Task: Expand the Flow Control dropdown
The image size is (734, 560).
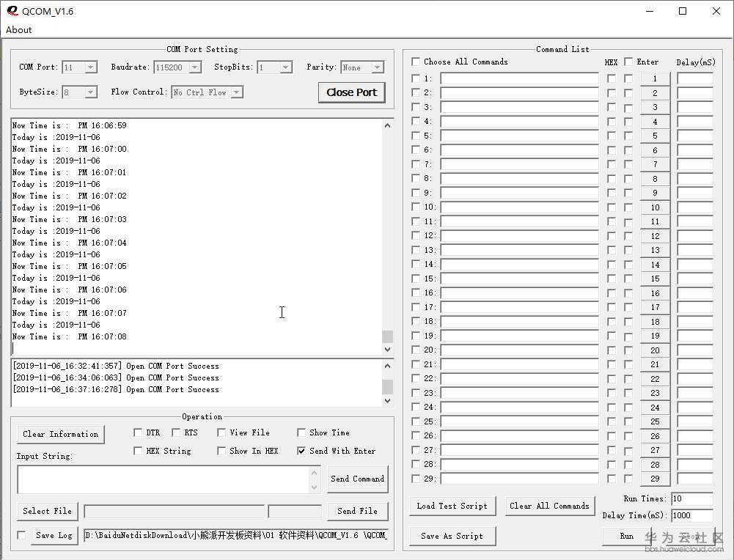Action: click(x=237, y=92)
